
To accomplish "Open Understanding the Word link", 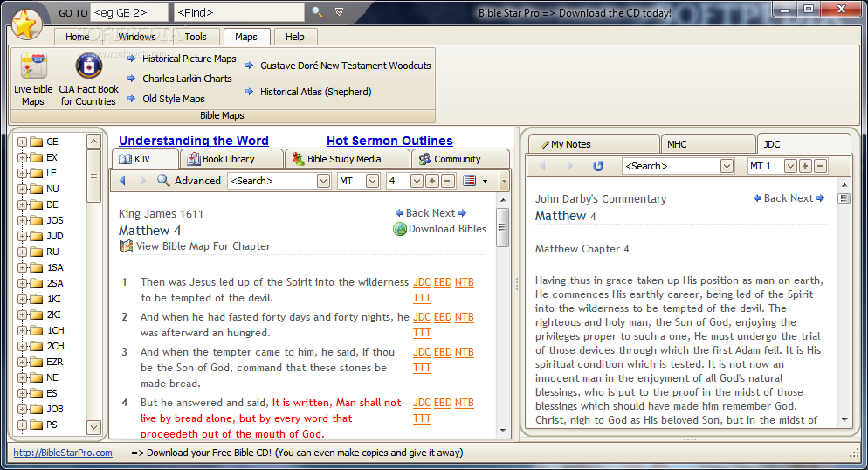I will click(194, 141).
